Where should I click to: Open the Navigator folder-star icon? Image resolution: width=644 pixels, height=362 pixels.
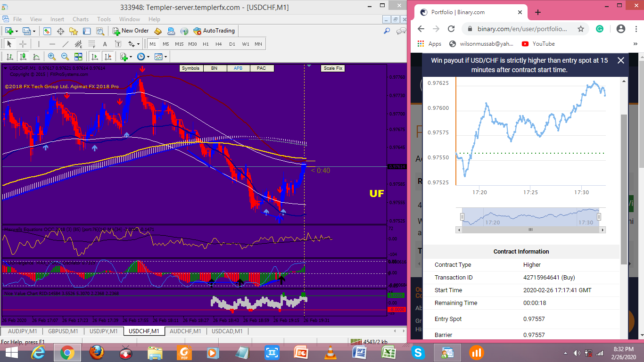click(74, 31)
